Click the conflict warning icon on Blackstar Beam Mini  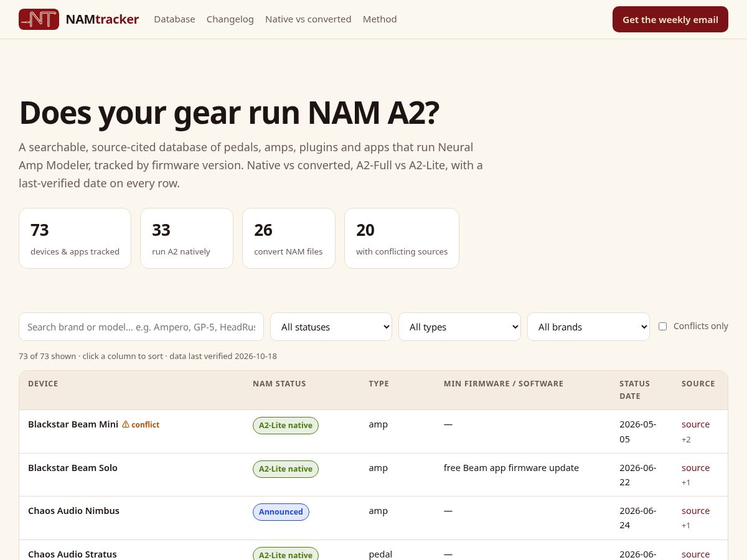coord(126,424)
